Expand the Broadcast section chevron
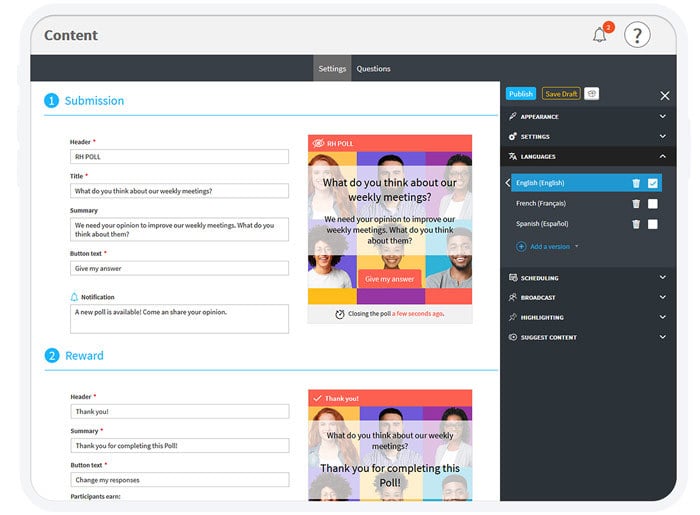The height and width of the screenshot is (515, 700). [662, 297]
